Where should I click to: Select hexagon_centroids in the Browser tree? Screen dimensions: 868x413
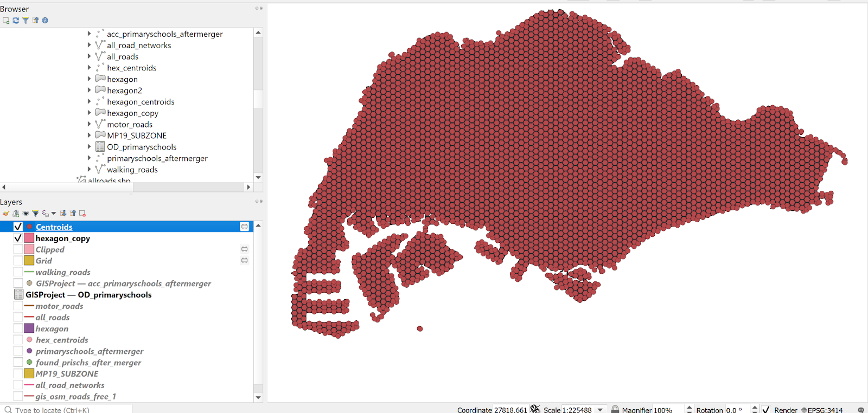pos(141,102)
